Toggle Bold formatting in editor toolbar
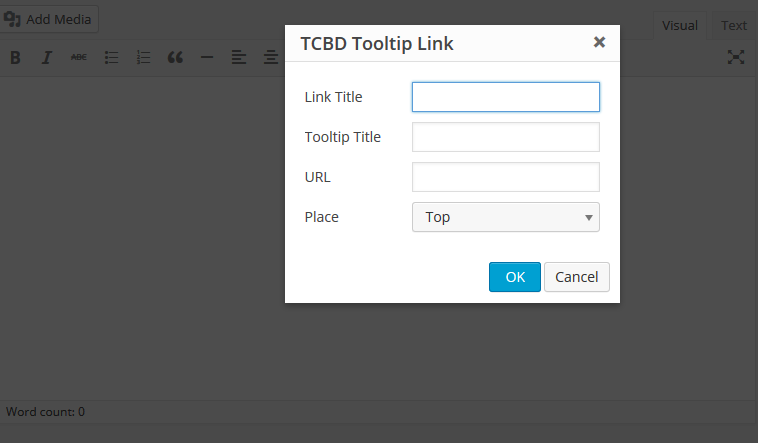Viewport: 758px width, 443px height. coord(15,58)
